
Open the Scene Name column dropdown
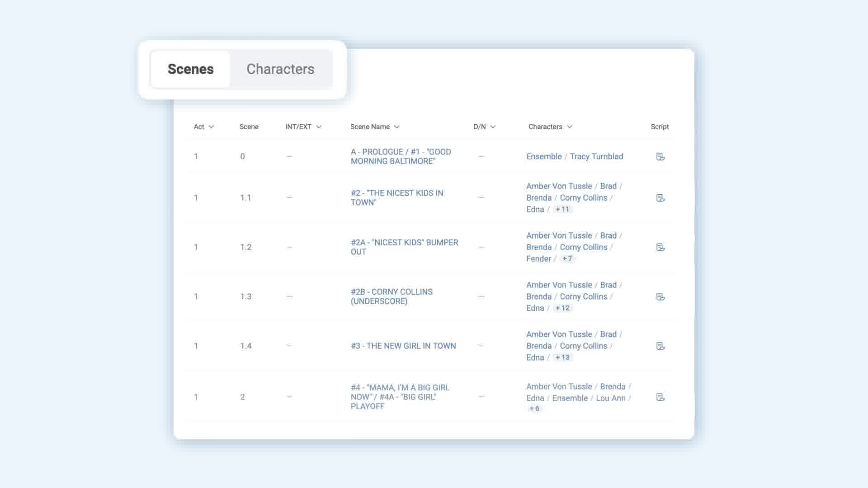point(396,127)
